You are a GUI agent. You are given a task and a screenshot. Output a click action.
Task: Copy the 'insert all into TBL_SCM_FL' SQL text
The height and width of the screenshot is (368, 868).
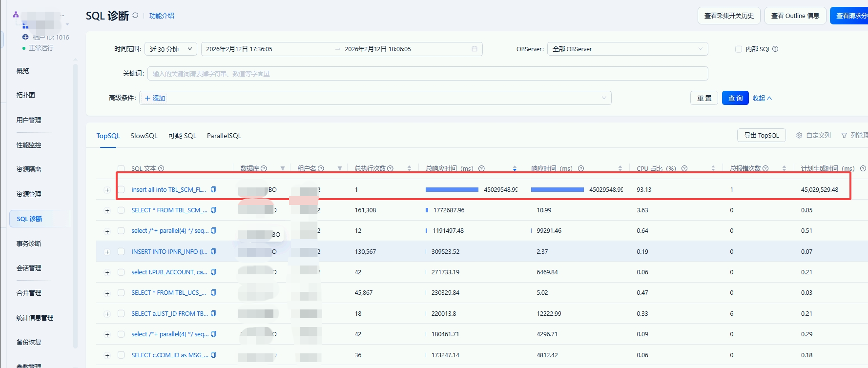point(213,189)
